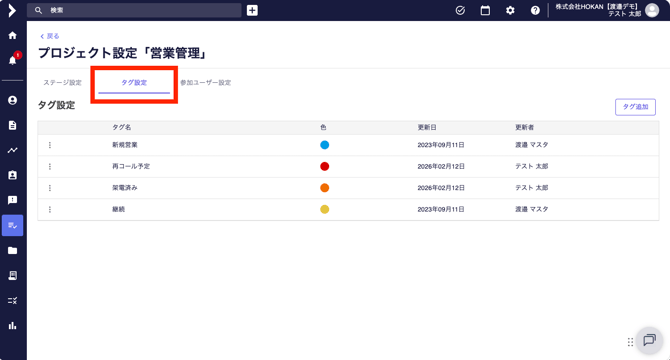Open the folder sidebar icon
670x360 pixels.
pos(12,250)
